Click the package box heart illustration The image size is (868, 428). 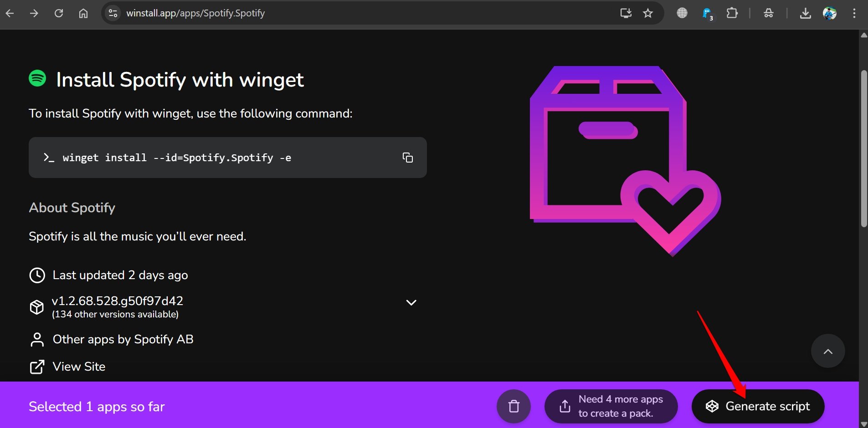pos(625,161)
